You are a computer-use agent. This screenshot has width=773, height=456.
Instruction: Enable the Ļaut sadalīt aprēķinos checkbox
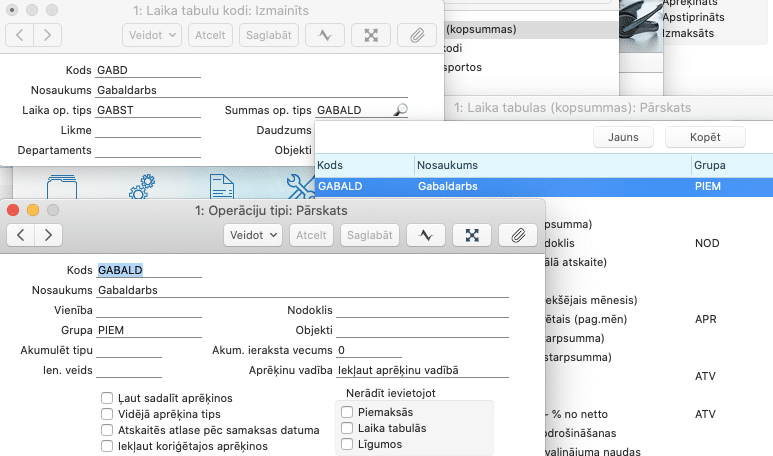pyautogui.click(x=107, y=397)
